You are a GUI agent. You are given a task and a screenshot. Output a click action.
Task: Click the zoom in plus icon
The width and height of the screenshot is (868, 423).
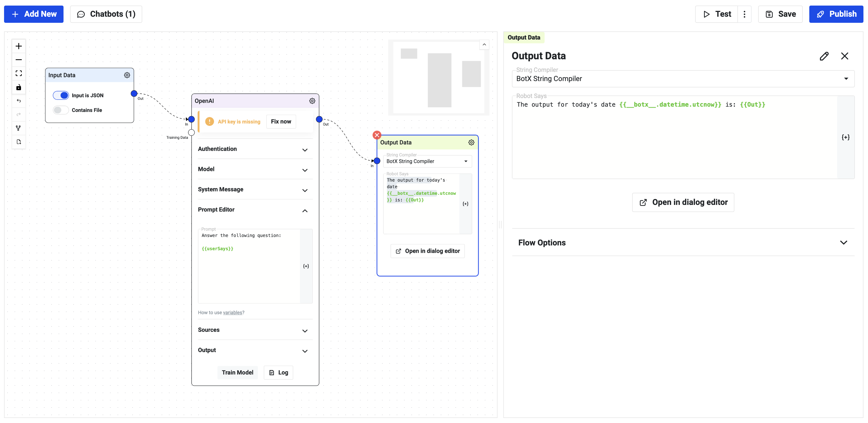(x=18, y=46)
